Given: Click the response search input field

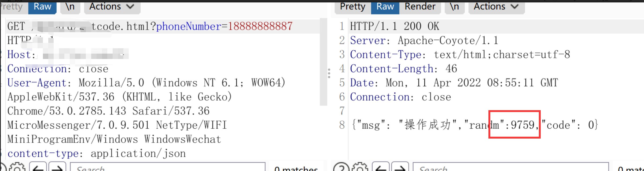Looking at the screenshot, I should pos(510,168).
